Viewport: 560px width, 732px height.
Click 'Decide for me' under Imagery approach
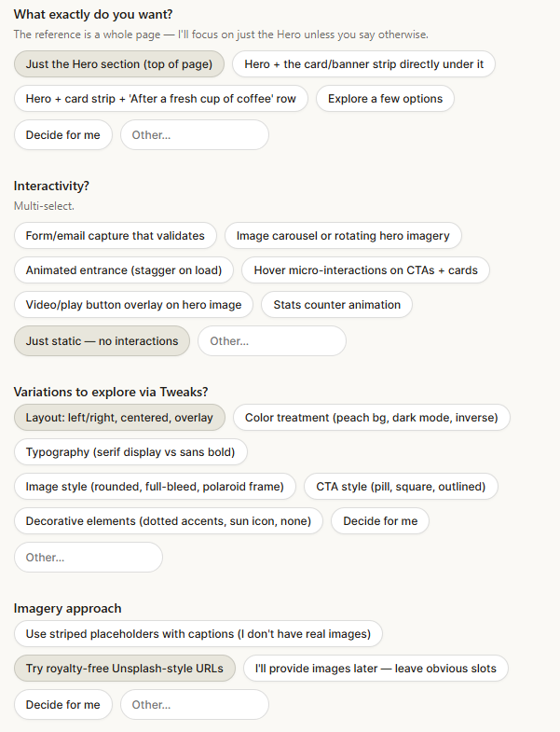coord(62,705)
